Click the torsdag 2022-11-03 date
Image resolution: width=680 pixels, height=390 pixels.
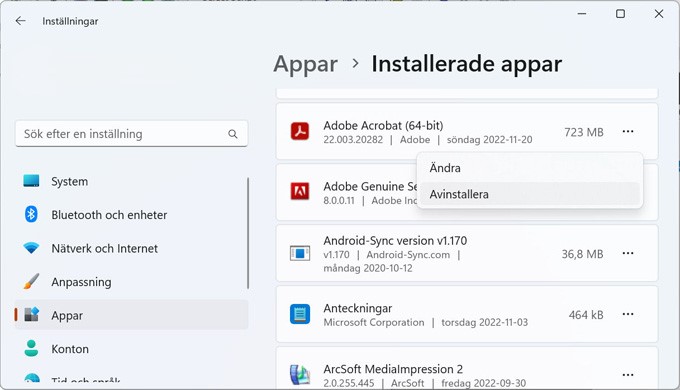point(484,322)
